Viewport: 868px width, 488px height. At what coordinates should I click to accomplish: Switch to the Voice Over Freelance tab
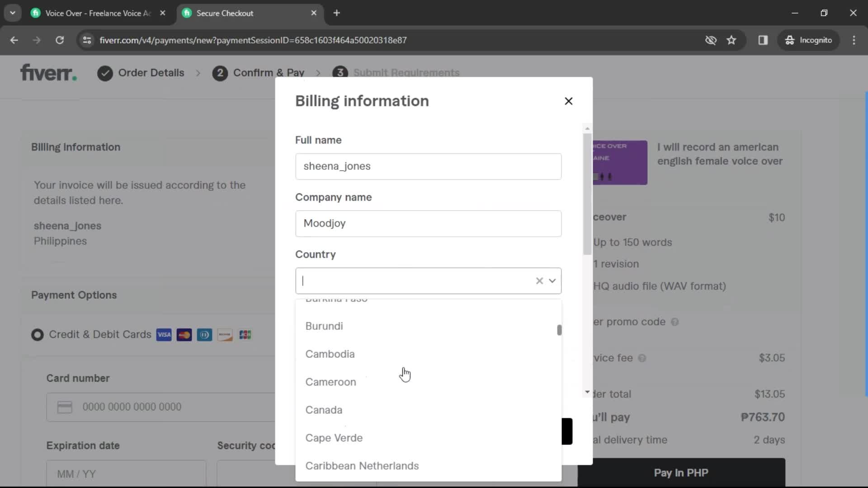[x=99, y=13]
